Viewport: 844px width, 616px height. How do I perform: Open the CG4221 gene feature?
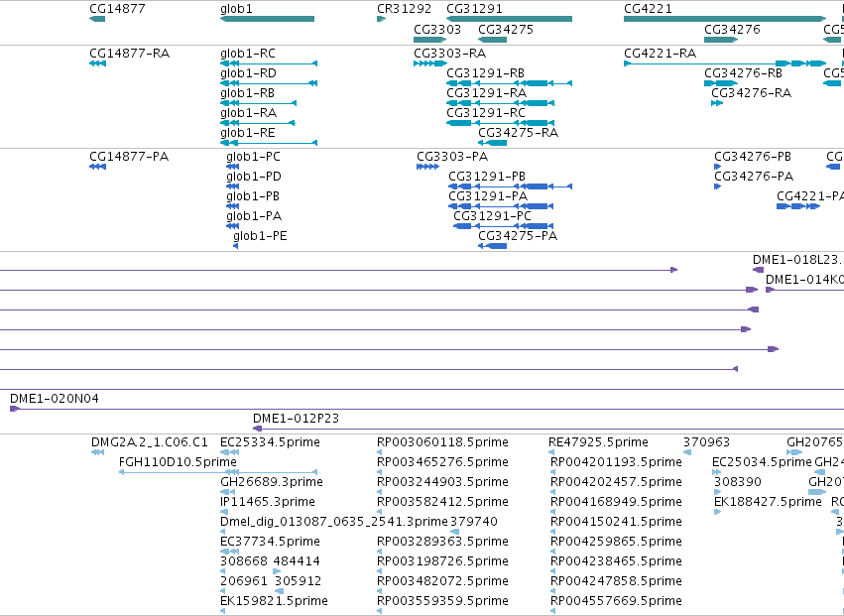[x=725, y=19]
